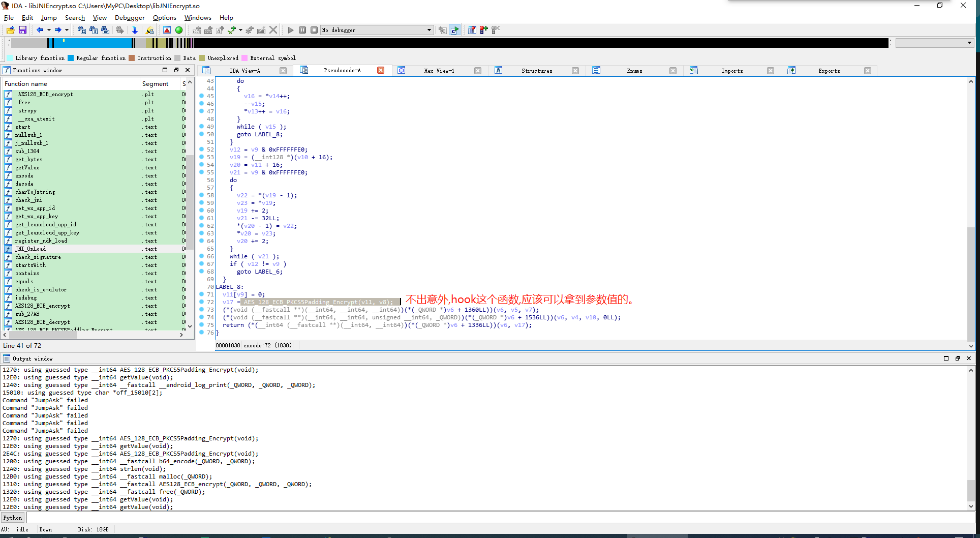Click the pause process icon
The image size is (980, 538).
point(302,30)
